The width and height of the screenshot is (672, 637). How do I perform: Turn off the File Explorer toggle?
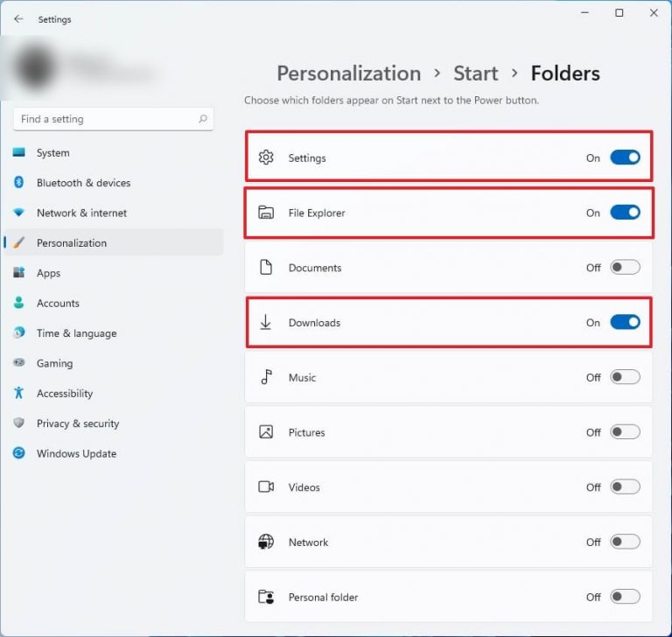tap(626, 213)
